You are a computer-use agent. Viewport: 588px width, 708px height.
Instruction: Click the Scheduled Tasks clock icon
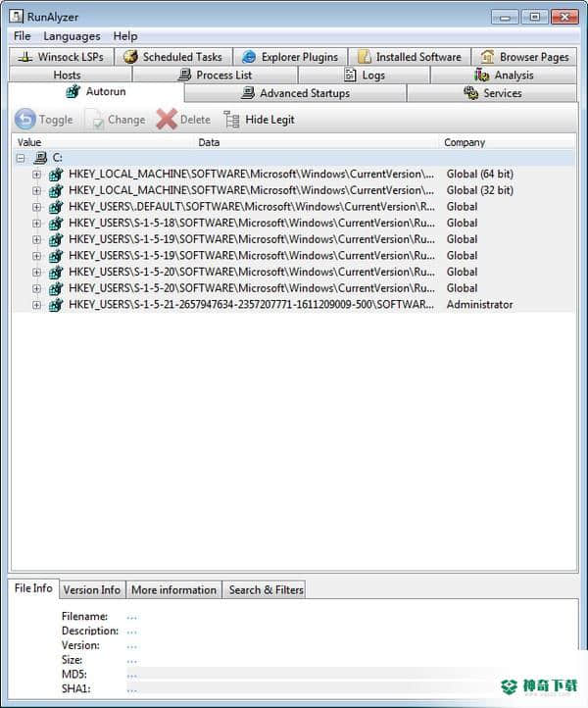coord(130,57)
